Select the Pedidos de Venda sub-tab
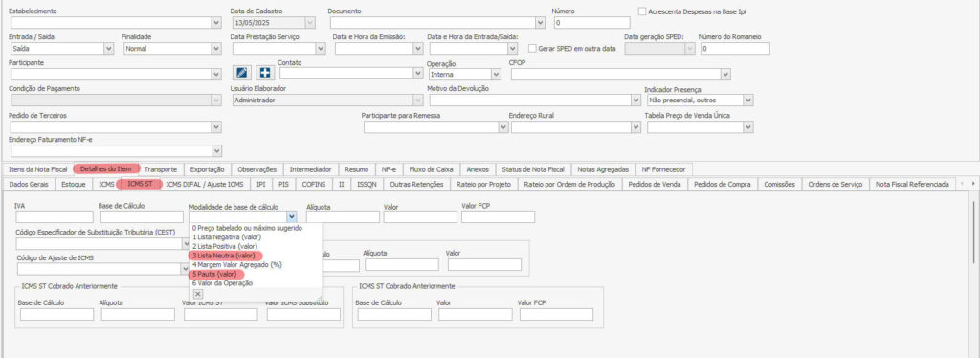 655,185
